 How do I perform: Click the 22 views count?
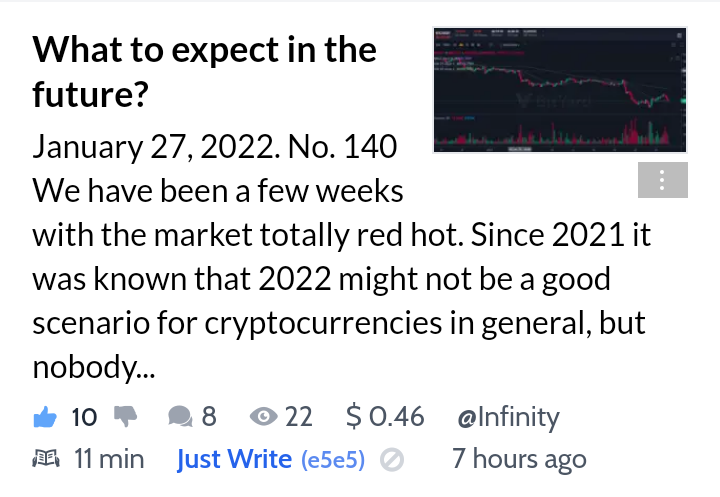click(x=298, y=417)
